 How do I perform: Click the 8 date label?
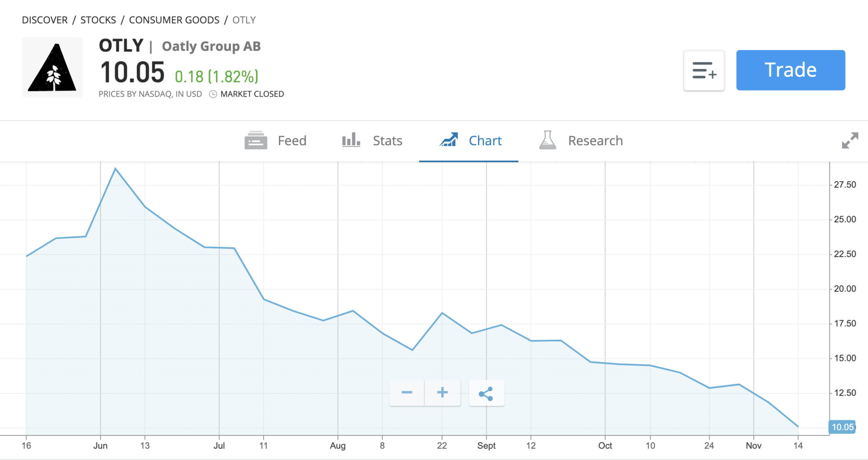[x=382, y=446]
